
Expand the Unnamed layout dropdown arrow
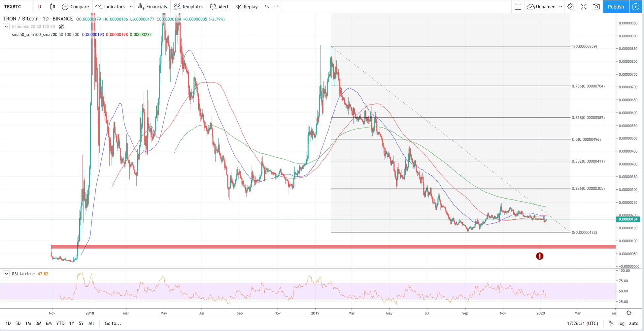(x=560, y=7)
